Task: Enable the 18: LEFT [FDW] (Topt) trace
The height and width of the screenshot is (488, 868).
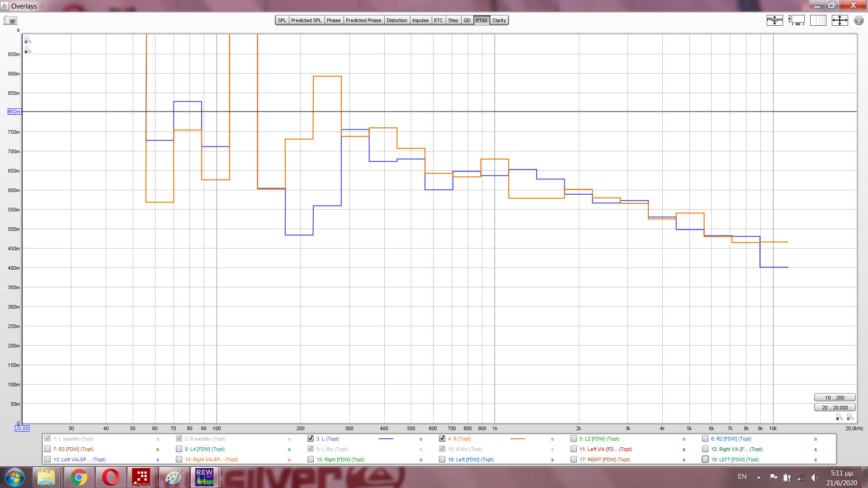Action: tap(705, 460)
